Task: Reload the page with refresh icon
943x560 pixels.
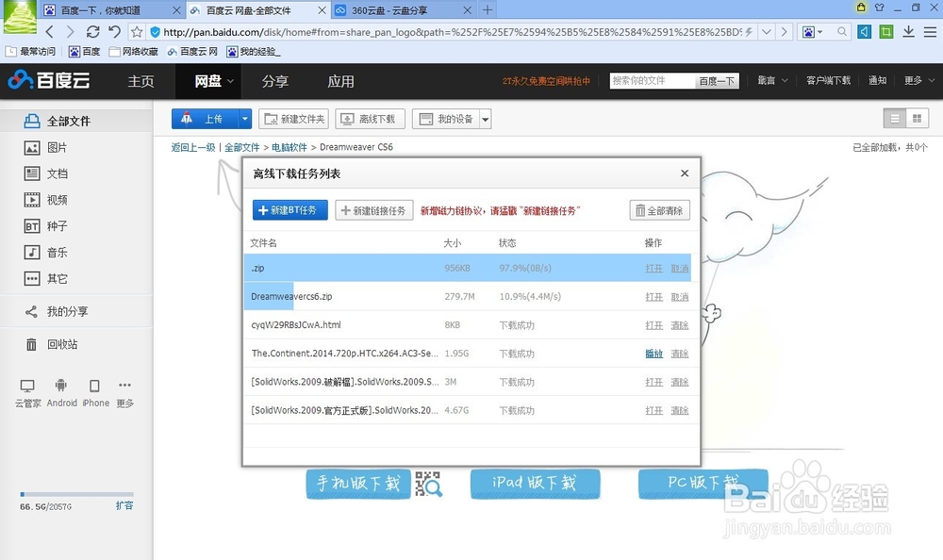Action: click(92, 32)
